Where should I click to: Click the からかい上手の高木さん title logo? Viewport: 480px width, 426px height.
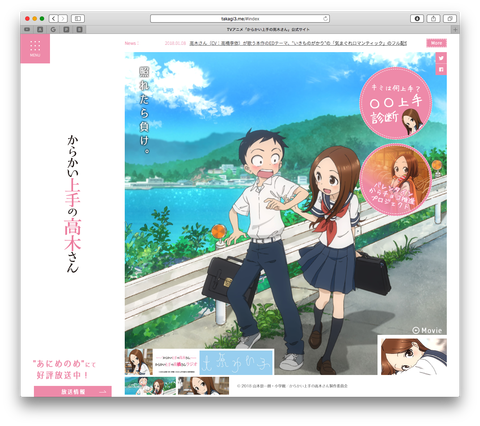click(x=73, y=204)
